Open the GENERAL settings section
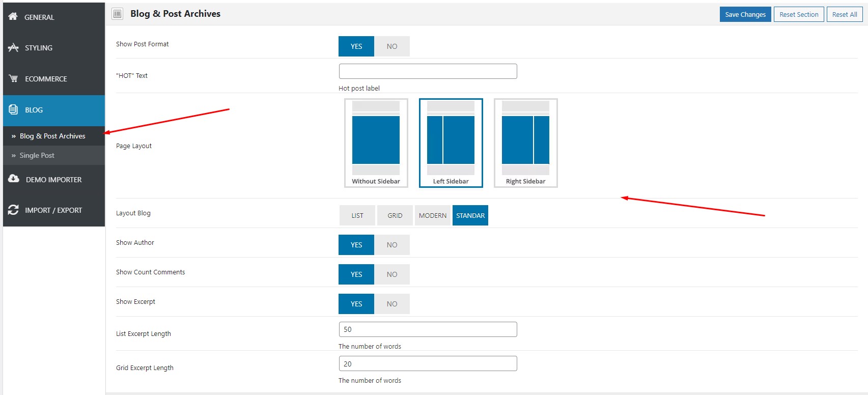The image size is (868, 395). click(54, 17)
